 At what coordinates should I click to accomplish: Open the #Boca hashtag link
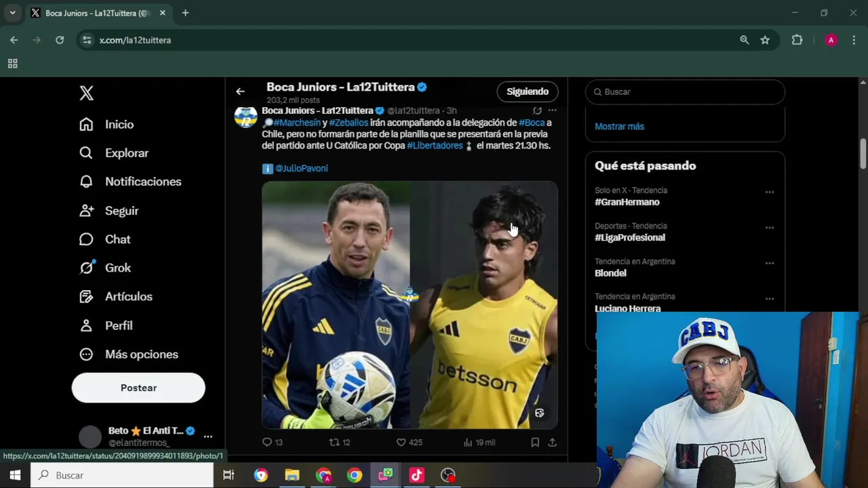532,123
